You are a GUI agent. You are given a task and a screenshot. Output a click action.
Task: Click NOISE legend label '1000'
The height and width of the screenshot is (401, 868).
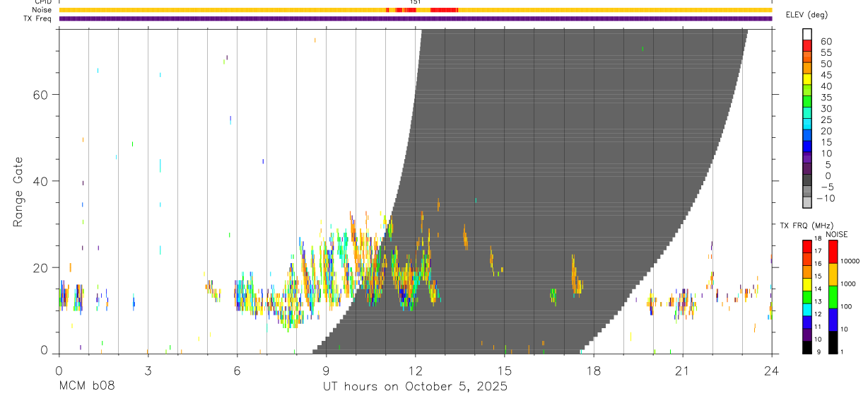coord(848,284)
